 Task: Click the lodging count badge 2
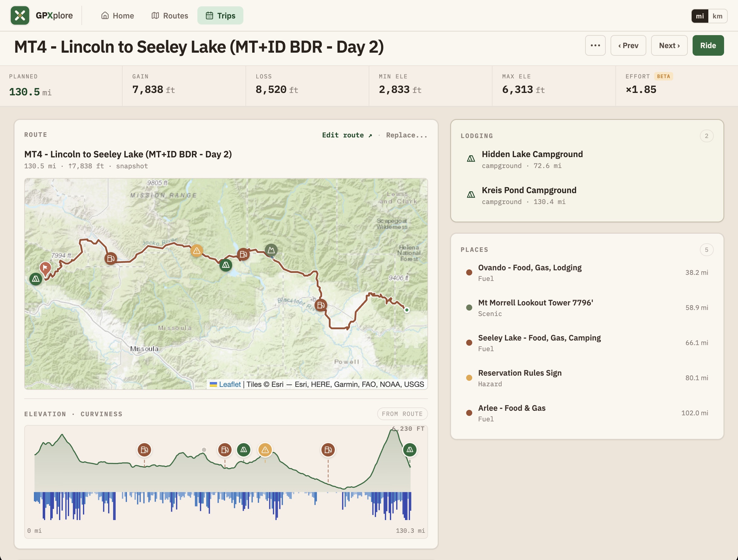point(706,136)
